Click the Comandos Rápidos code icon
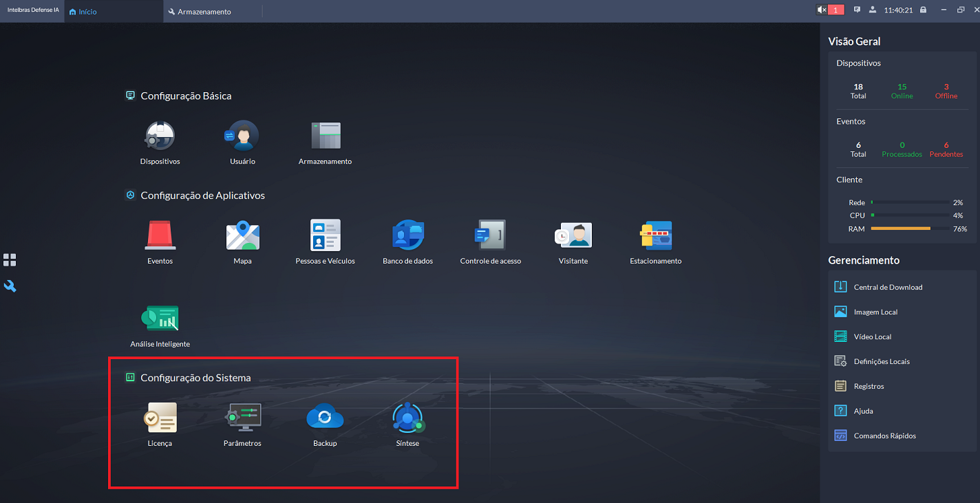 coord(840,436)
